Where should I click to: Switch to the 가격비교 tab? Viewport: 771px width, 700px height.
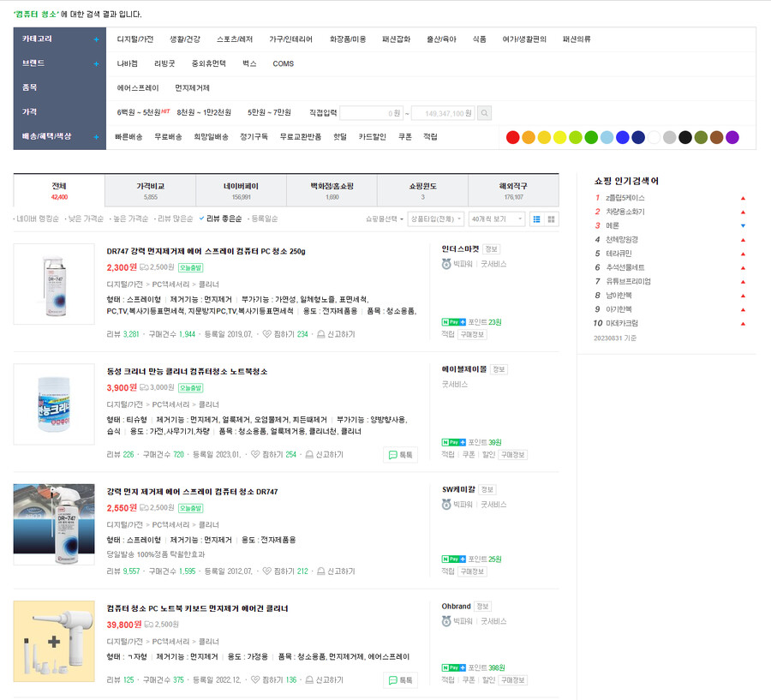[151, 191]
